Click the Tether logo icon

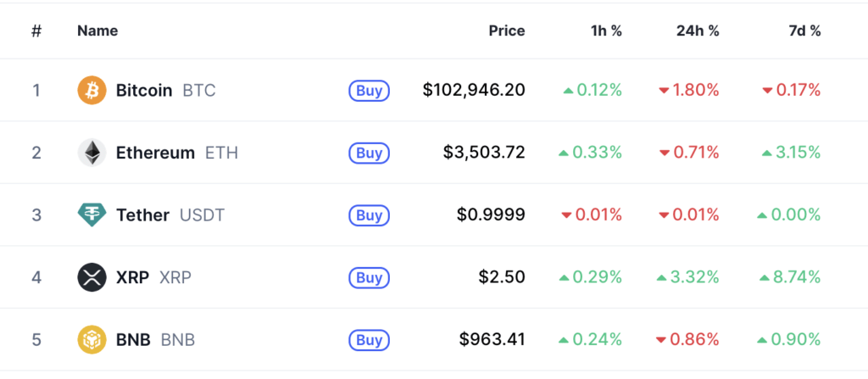(92, 215)
